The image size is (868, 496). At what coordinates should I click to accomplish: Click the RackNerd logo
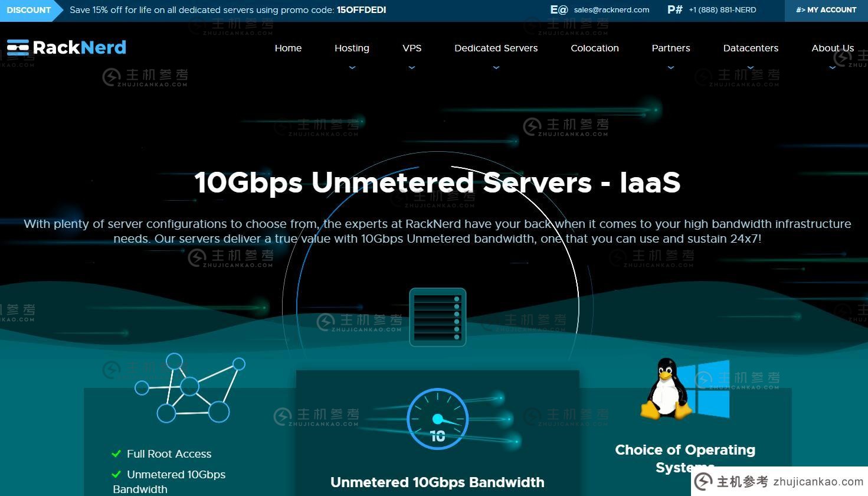pyautogui.click(x=67, y=47)
